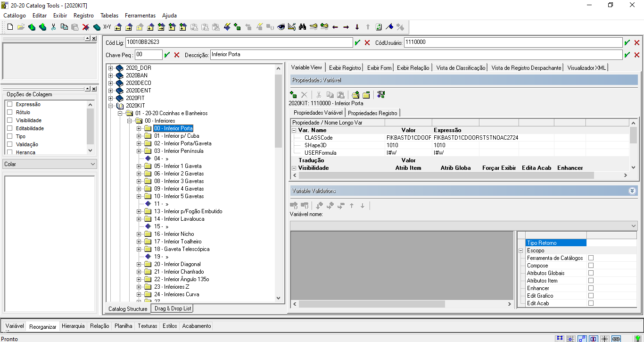Viewport: 644px width, 342px height.
Task: Collapse the 2020KIT catalog node
Action: (111, 106)
